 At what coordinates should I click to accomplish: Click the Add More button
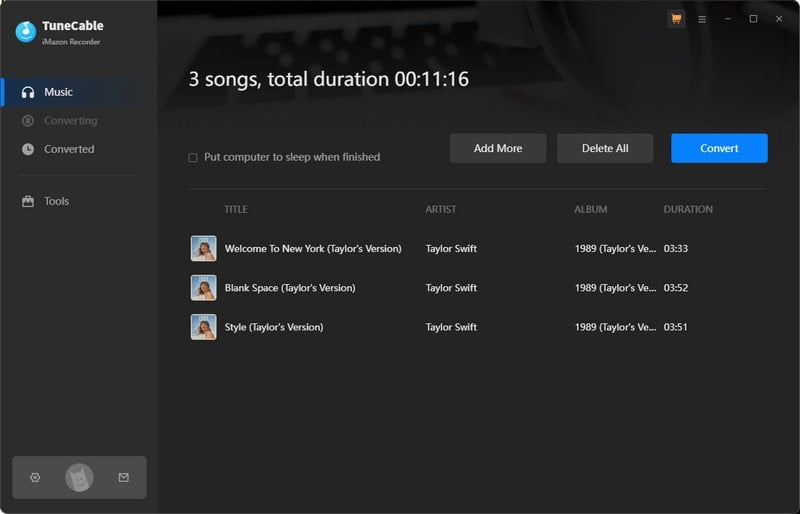498,149
